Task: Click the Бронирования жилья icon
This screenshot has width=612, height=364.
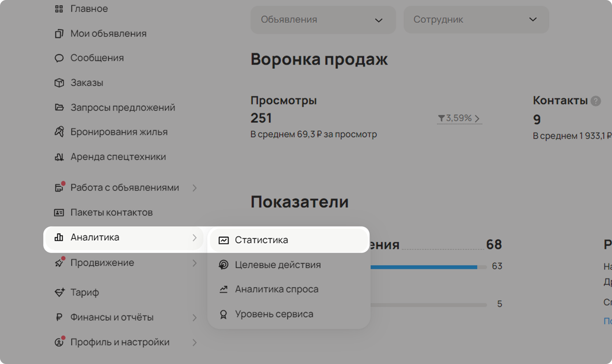Action: click(59, 132)
